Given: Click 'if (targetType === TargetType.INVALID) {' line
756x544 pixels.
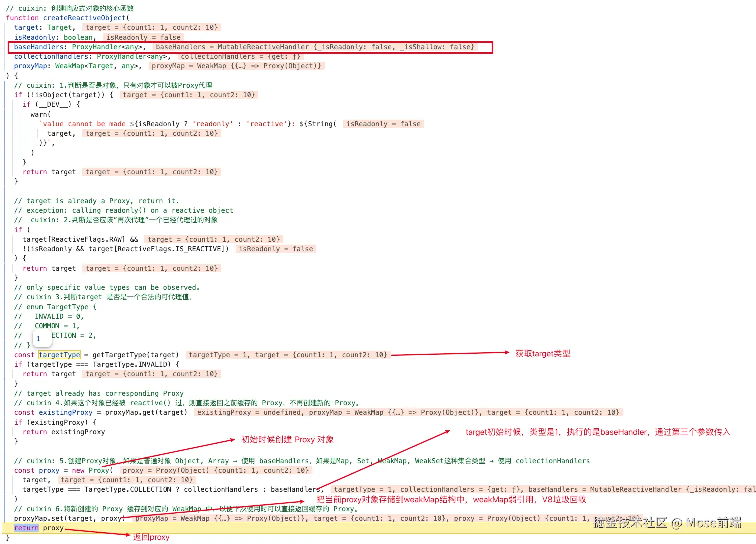Looking at the screenshot, I should pyautogui.click(x=97, y=364).
